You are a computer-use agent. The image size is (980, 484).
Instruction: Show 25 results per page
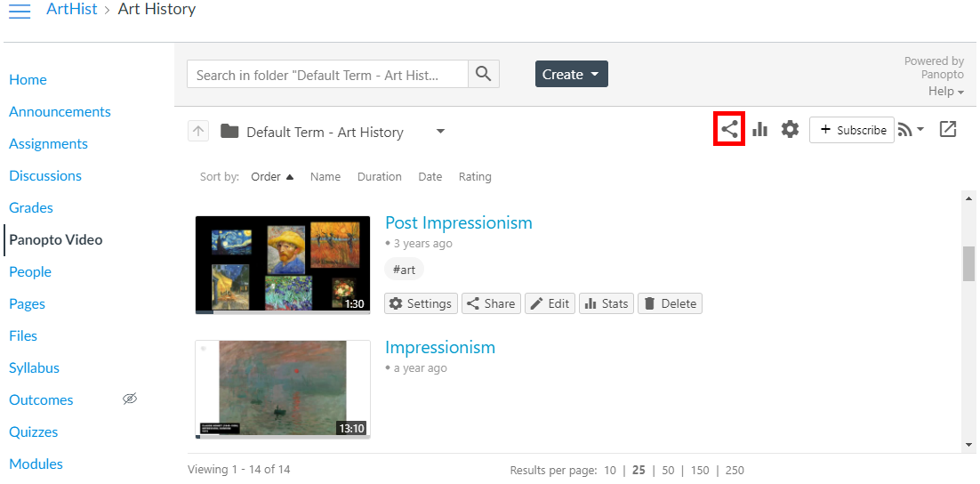[639, 471]
